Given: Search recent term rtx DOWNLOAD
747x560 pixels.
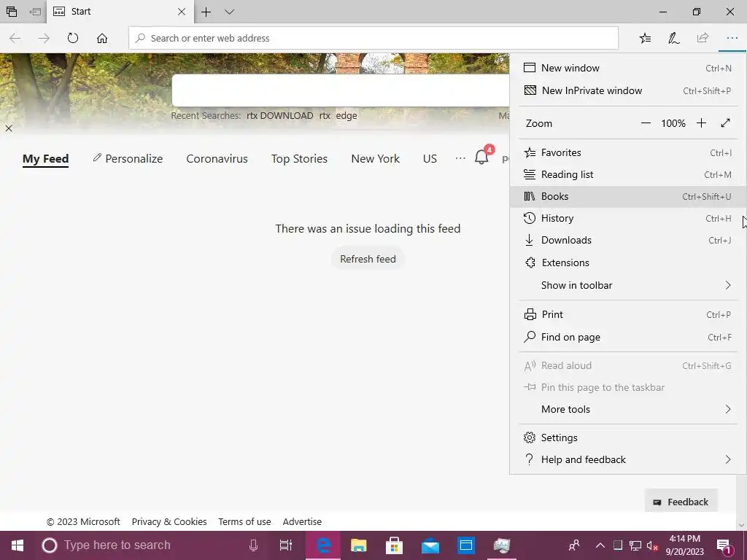Looking at the screenshot, I should [279, 116].
